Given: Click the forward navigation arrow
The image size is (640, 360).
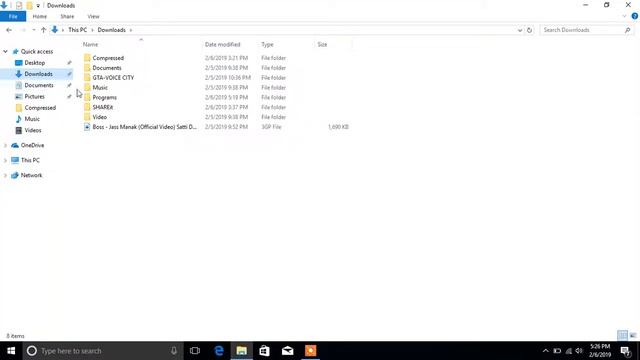Looking at the screenshot, I should (23, 30).
